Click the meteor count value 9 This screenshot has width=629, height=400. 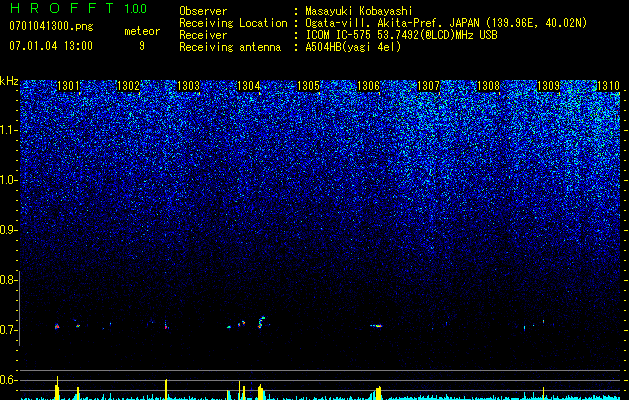pos(142,46)
